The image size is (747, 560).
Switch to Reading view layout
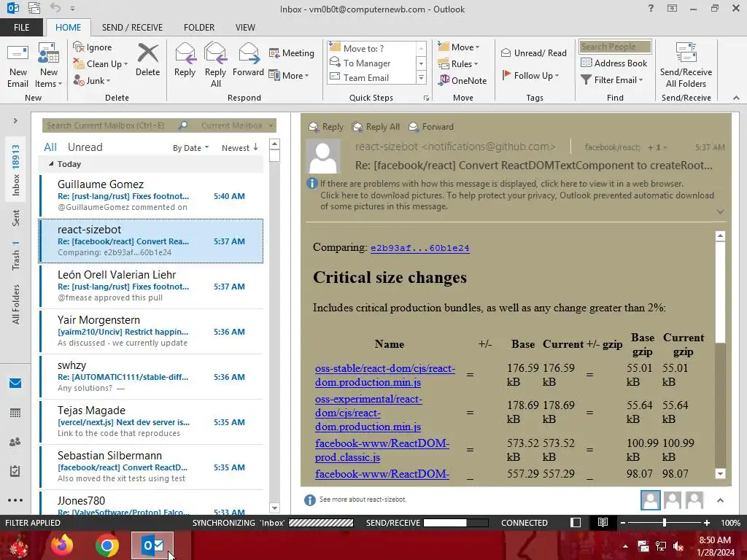click(603, 522)
